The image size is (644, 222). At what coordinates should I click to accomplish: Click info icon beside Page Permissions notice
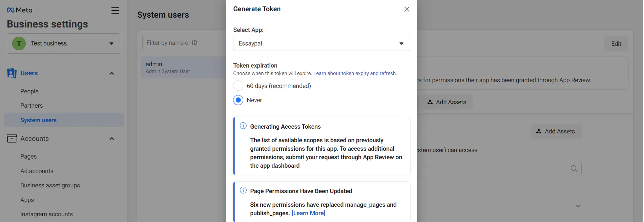coord(243,190)
